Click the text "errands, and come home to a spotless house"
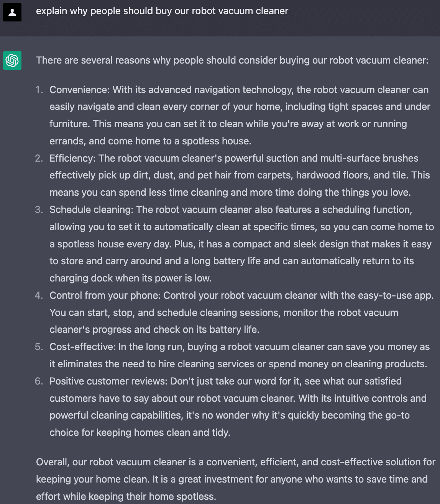The image size is (440, 504). (x=150, y=141)
